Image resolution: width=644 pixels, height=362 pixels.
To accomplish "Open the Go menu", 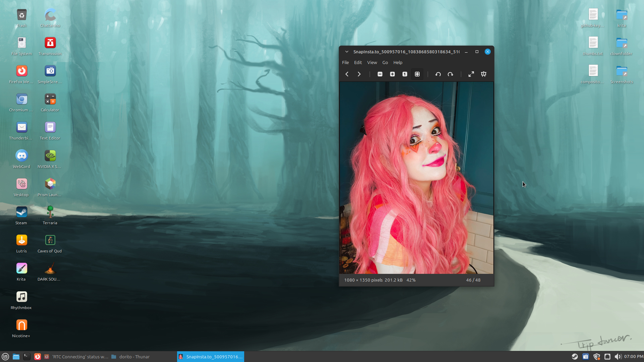I will pos(385,62).
